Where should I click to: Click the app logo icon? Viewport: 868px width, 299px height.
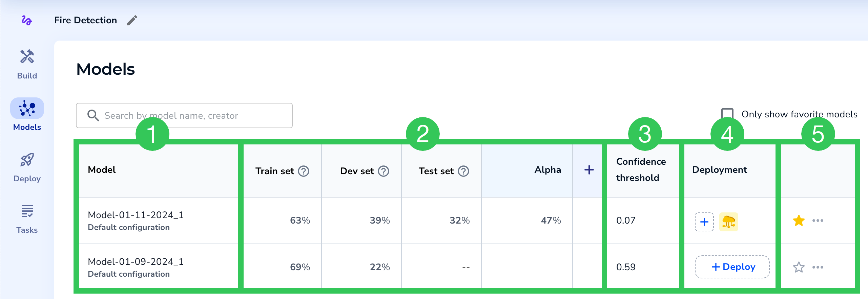27,20
